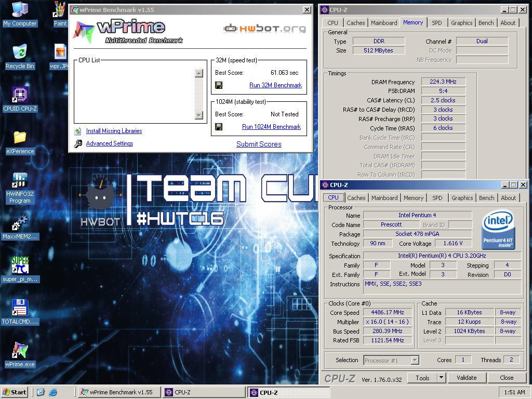532x399 pixels.
Task: Switch to Caches tab in top CPU-Z window
Action: pos(355,23)
